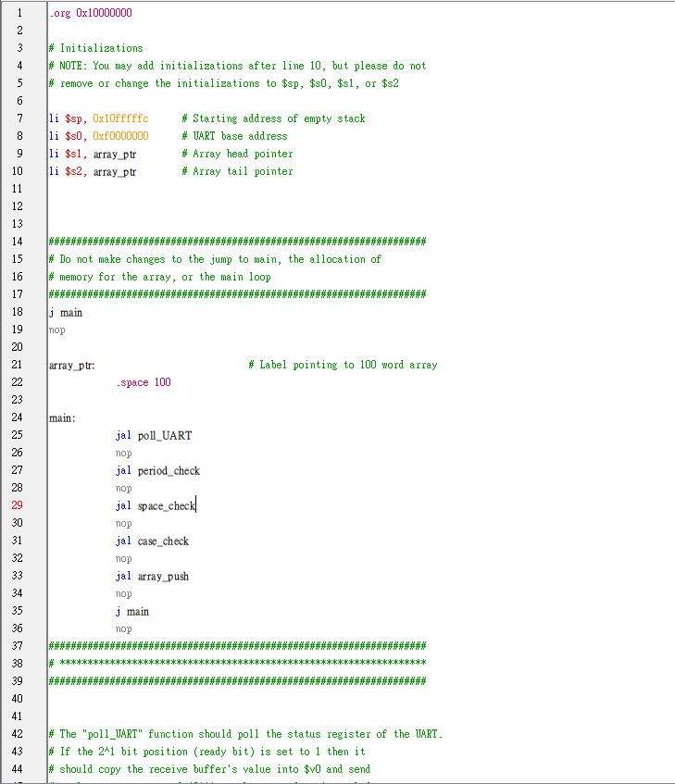Select the 'li $sp, 0x10fffffc' instruction text
This screenshot has height=784, width=675.
[x=98, y=118]
